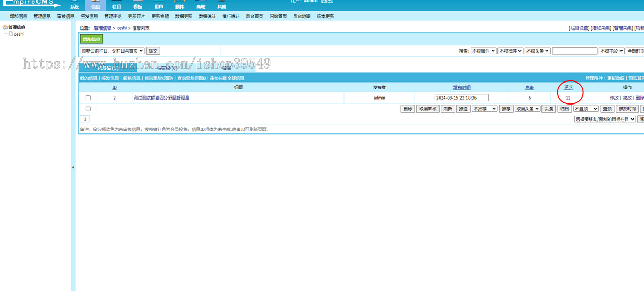Open 管理评论 in the submenu bar
This screenshot has width=644, height=291.
point(113,17)
